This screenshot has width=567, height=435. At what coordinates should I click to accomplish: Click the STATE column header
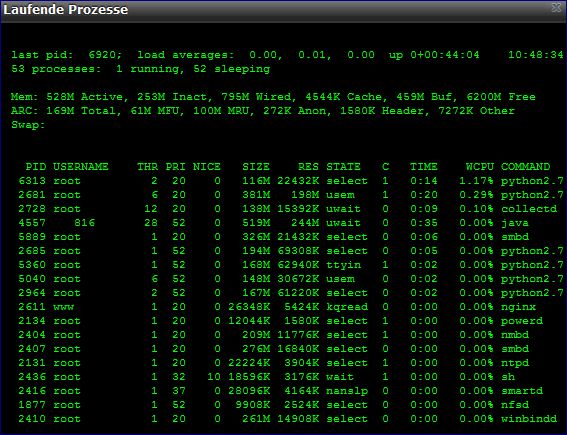pos(343,167)
